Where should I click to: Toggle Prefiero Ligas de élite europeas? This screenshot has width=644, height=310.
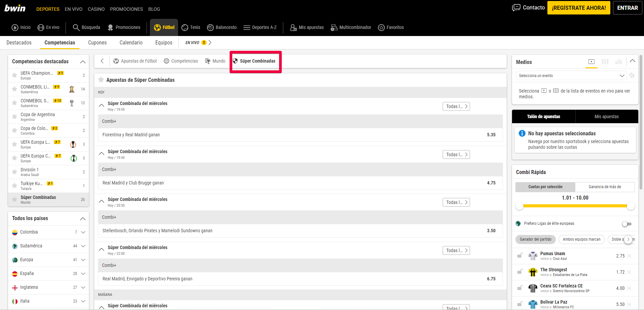pos(627,224)
